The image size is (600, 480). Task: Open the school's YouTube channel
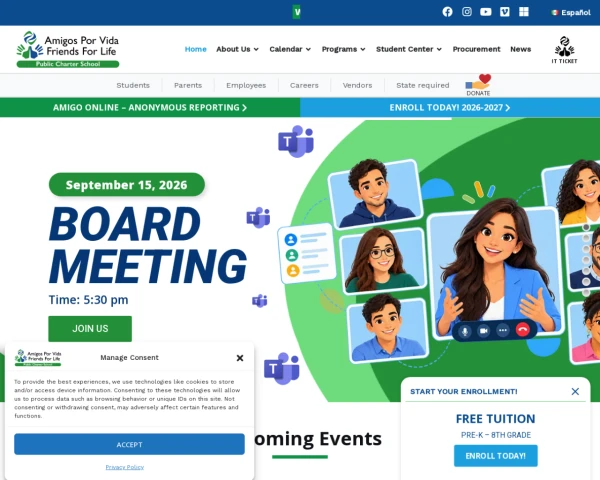click(x=486, y=12)
